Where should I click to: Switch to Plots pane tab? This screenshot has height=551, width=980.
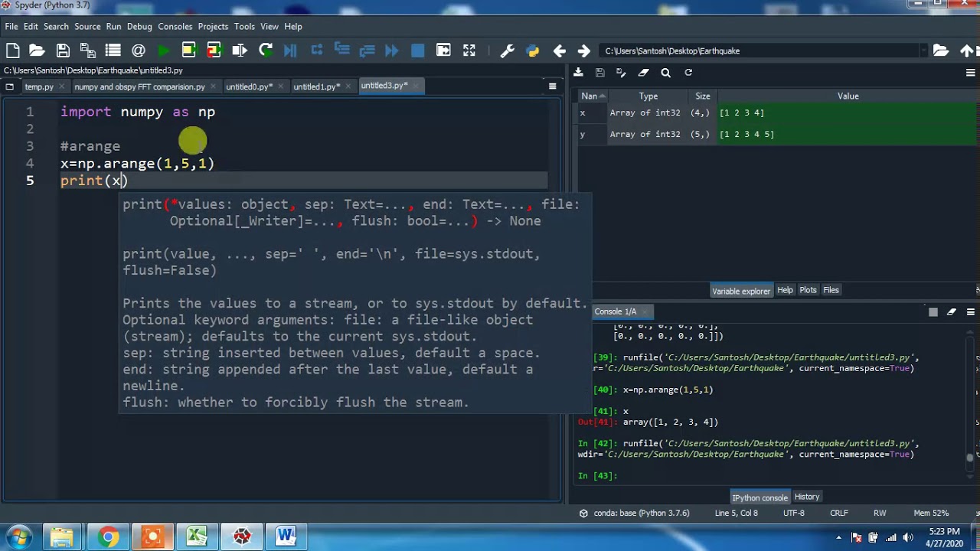coord(808,290)
